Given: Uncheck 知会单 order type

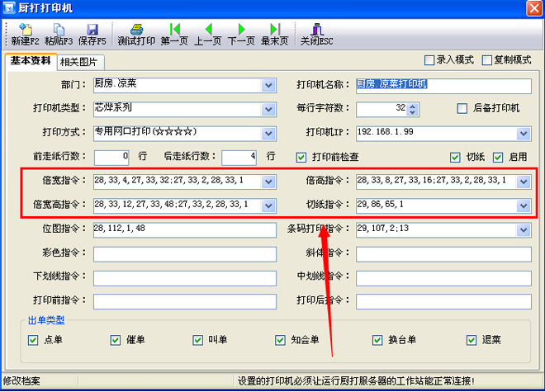Looking at the screenshot, I should tap(280, 340).
